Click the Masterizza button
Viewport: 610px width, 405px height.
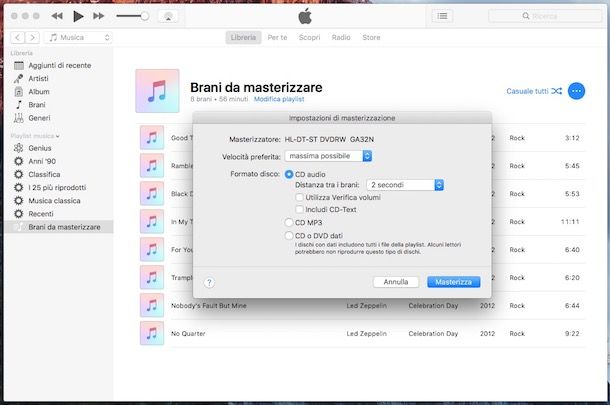point(453,282)
